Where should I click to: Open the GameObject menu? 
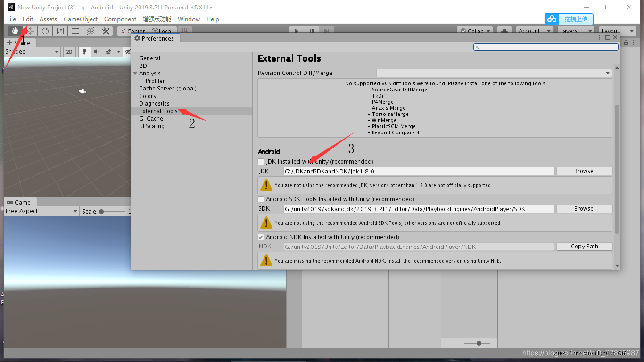(x=80, y=19)
